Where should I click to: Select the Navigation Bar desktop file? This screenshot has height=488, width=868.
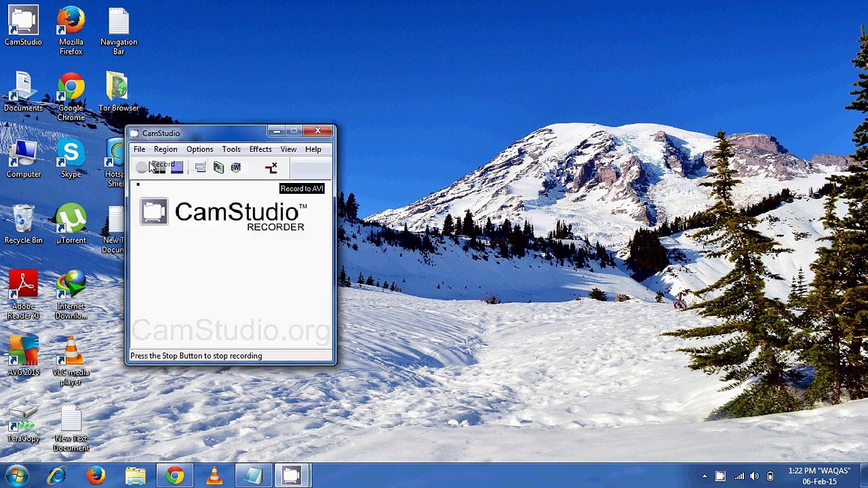click(119, 31)
